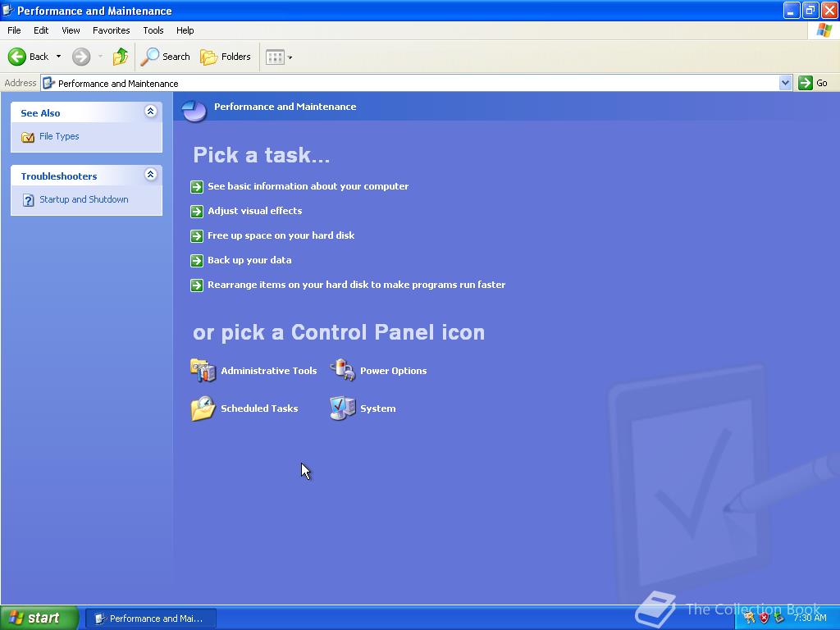Choose Adjust visual effects task
Screen dimensions: 840x630
(x=255, y=211)
